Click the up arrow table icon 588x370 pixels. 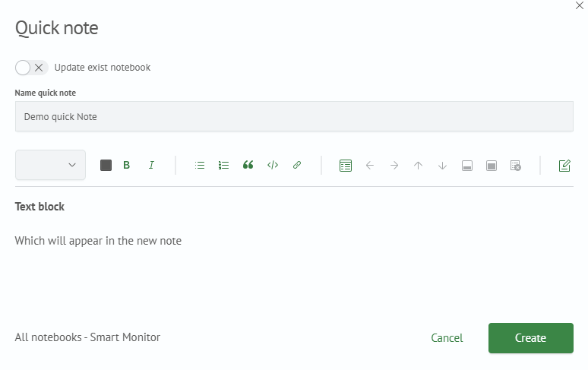(x=418, y=166)
